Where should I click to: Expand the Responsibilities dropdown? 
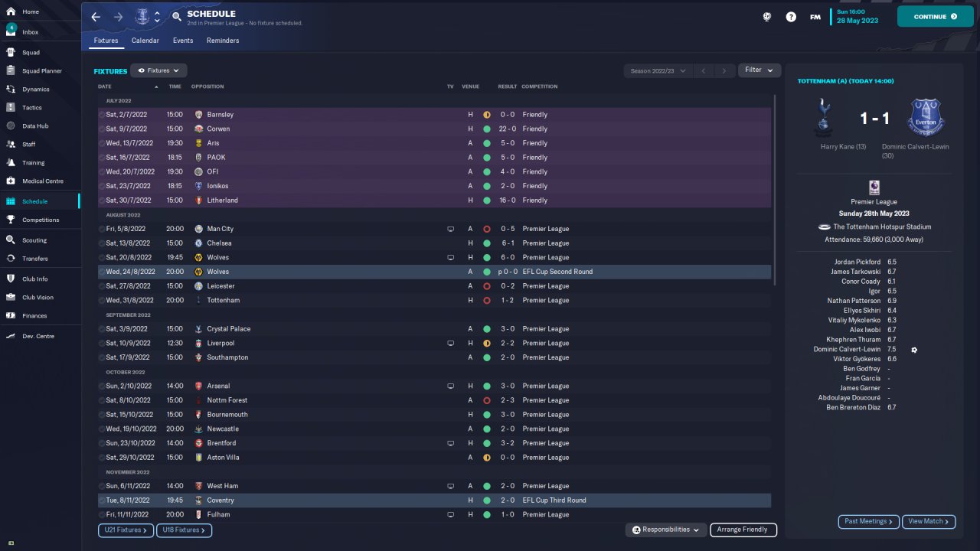[665, 530]
